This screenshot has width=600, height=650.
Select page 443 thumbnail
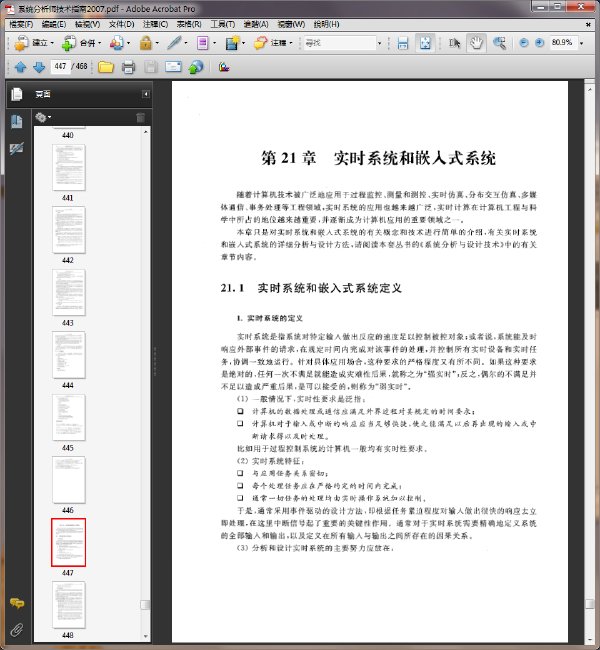click(x=69, y=292)
